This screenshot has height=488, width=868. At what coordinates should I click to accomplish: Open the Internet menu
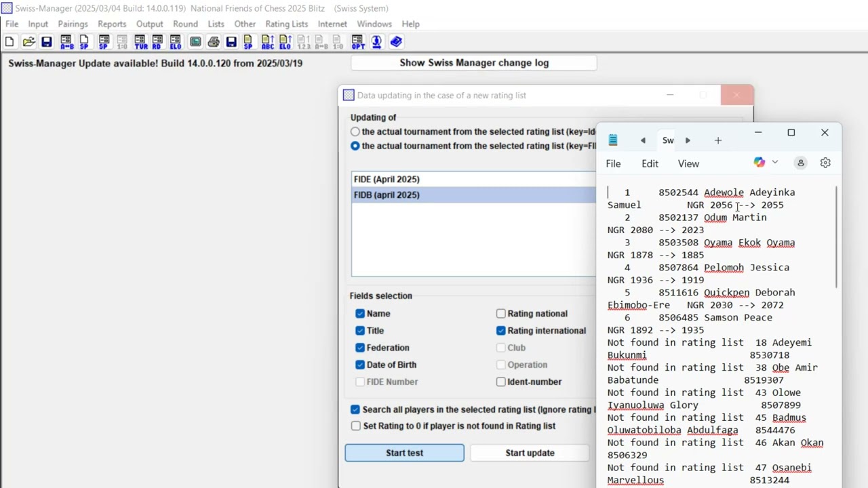point(332,24)
